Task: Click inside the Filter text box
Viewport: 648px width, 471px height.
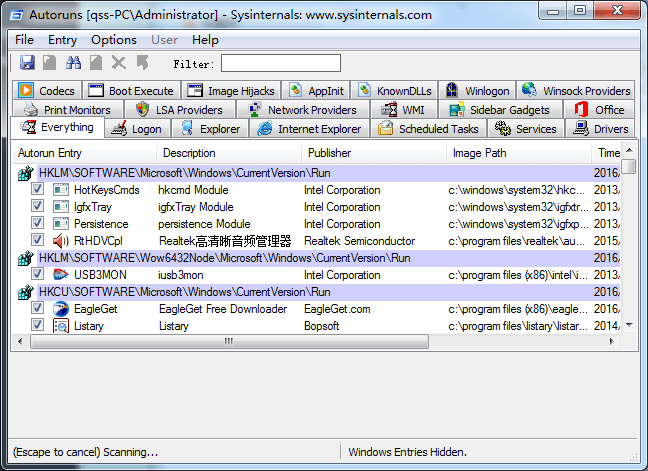Action: [x=281, y=63]
